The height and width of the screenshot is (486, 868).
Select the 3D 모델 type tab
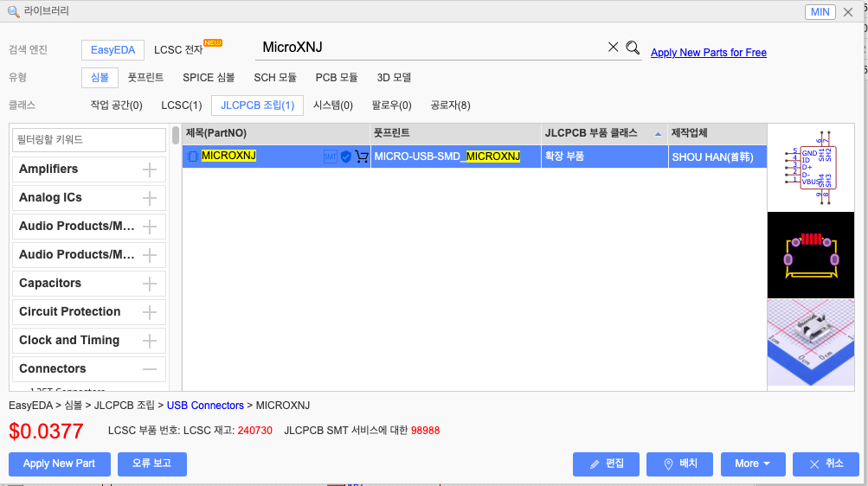click(x=394, y=78)
